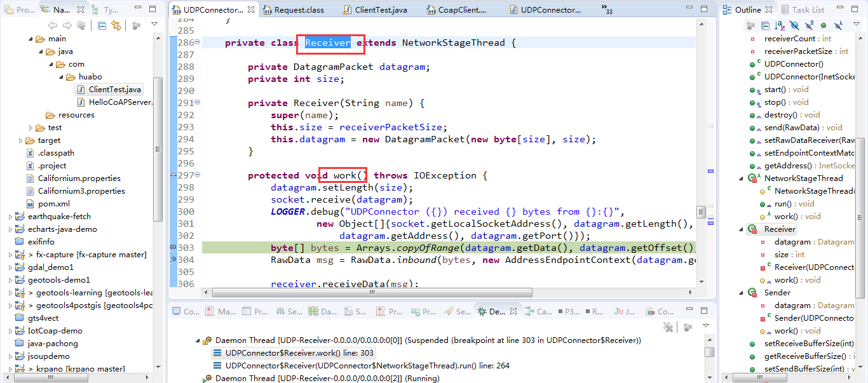The height and width of the screenshot is (383, 868).
Task: Toggle Link with Editor in Navigator
Action: (x=116, y=25)
